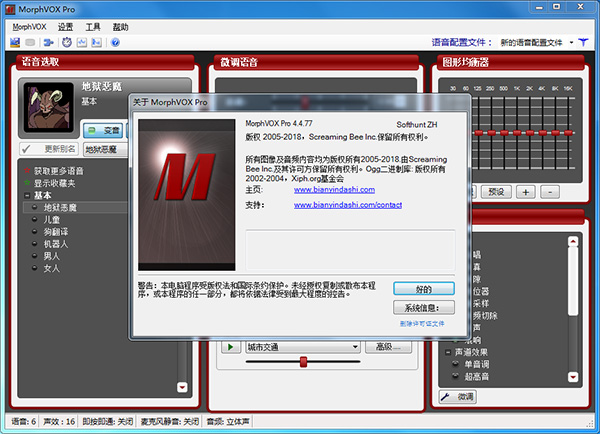This screenshot has height=434, width=600.
Task: Click 麦克风静音: 关闭 in status bar
Action: coord(170,421)
